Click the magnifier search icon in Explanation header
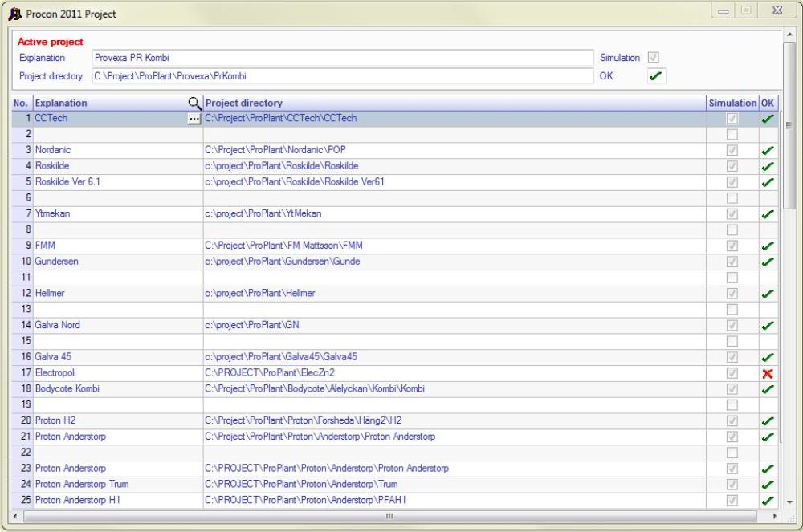 tap(194, 103)
